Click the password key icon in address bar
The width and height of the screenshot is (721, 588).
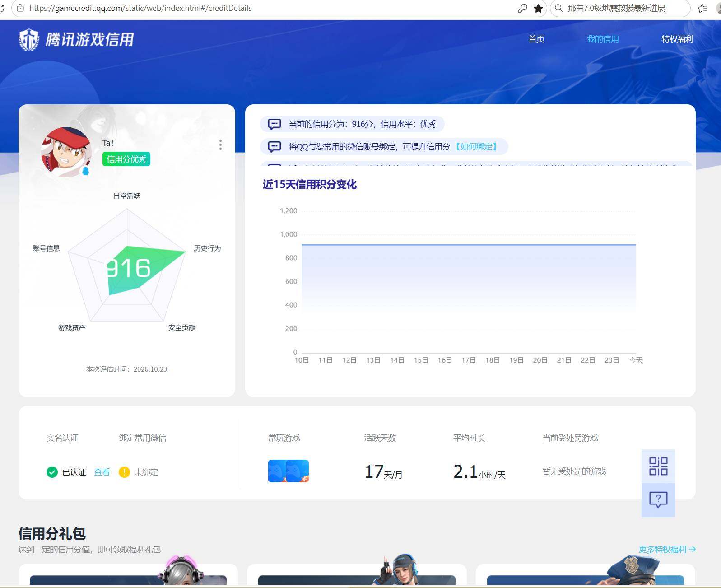[x=522, y=8]
